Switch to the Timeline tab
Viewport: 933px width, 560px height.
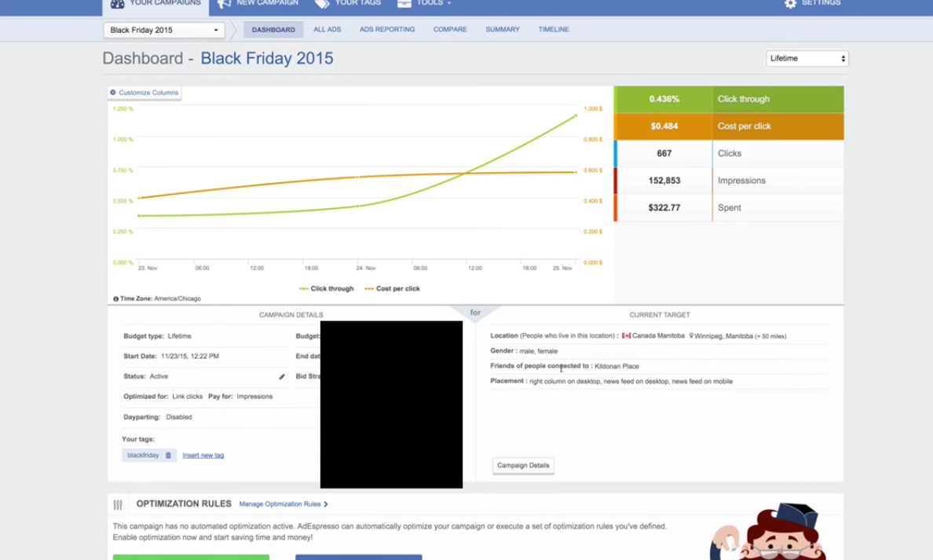pos(554,30)
